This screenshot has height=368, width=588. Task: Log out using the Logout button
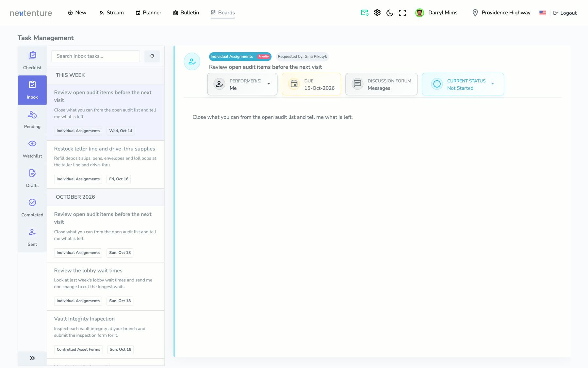(x=565, y=13)
